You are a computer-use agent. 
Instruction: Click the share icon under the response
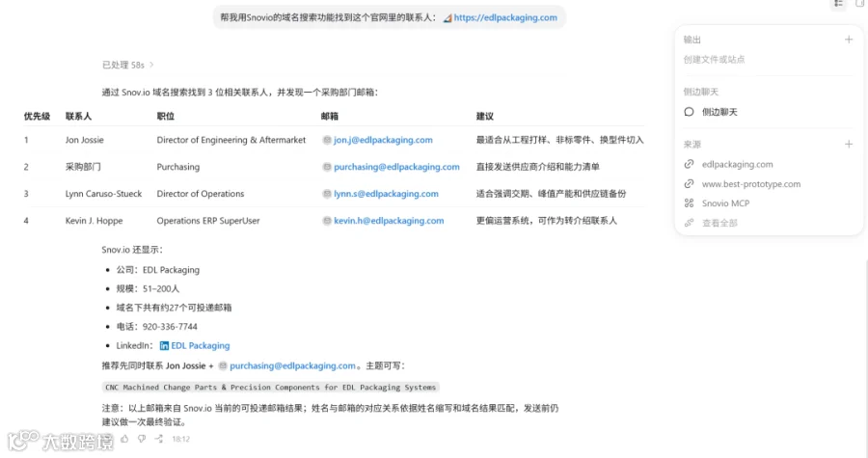[159, 439]
